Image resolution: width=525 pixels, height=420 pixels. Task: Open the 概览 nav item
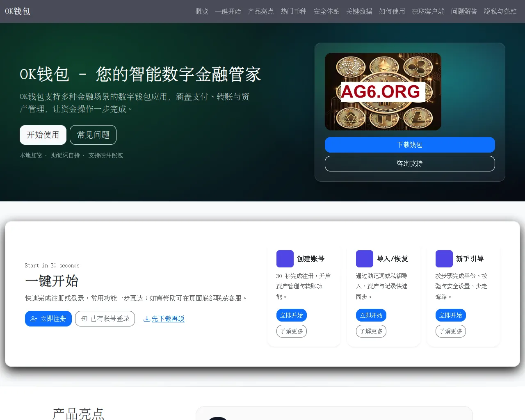[202, 11]
